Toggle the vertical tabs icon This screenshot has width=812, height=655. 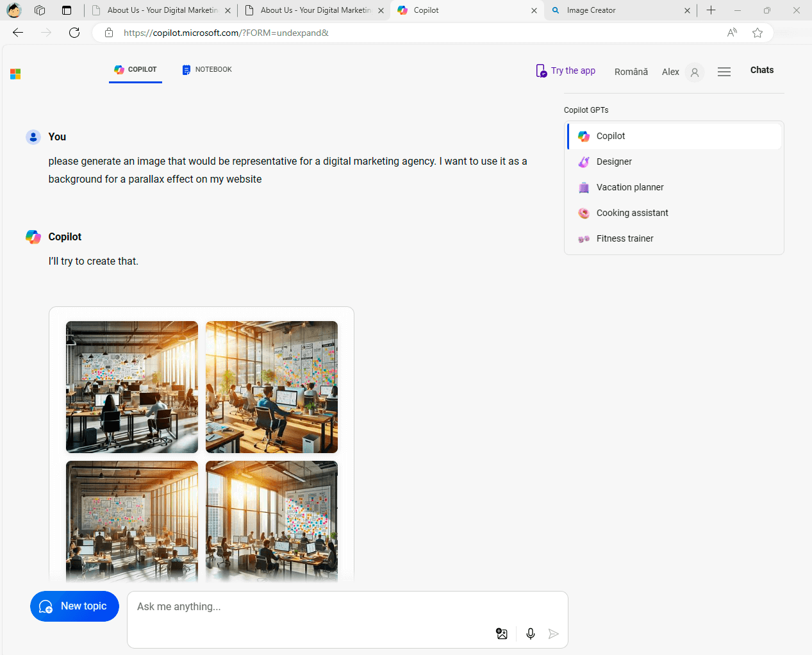click(x=67, y=10)
